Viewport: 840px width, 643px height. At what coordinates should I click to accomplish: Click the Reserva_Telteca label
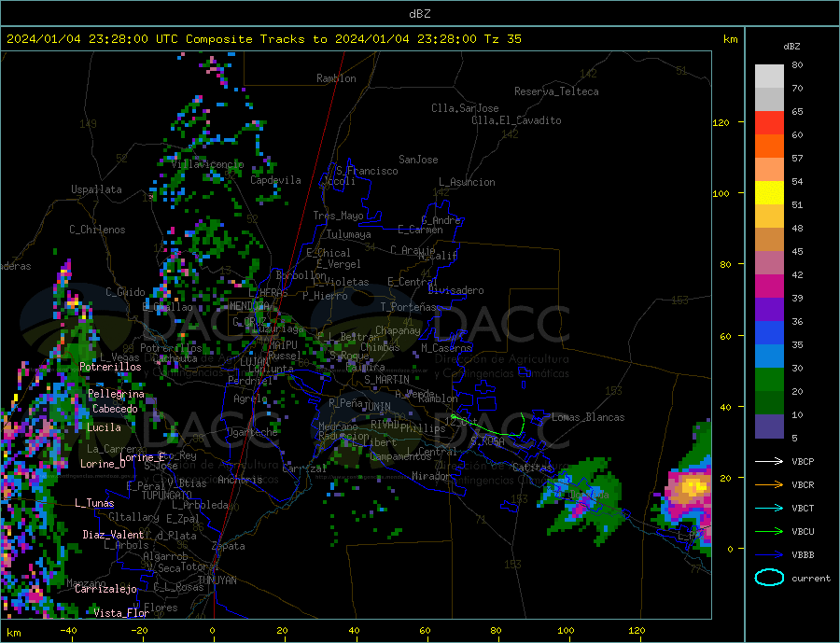[x=556, y=91]
